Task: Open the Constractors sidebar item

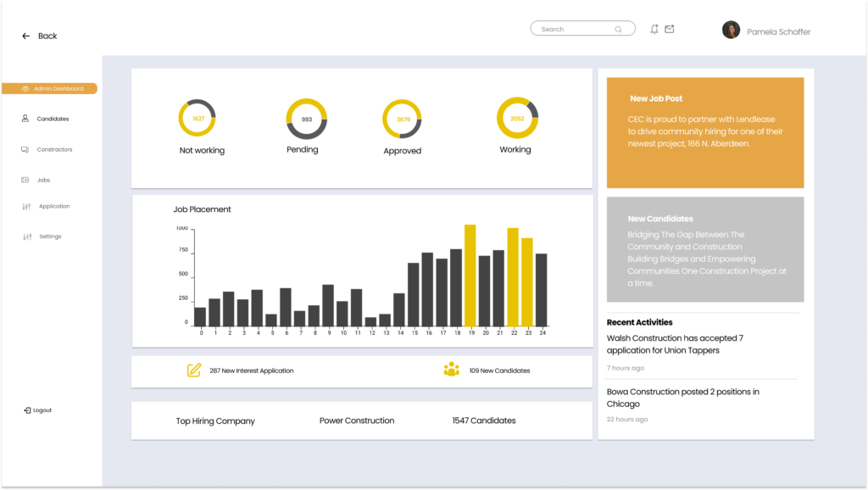Action: click(x=54, y=149)
